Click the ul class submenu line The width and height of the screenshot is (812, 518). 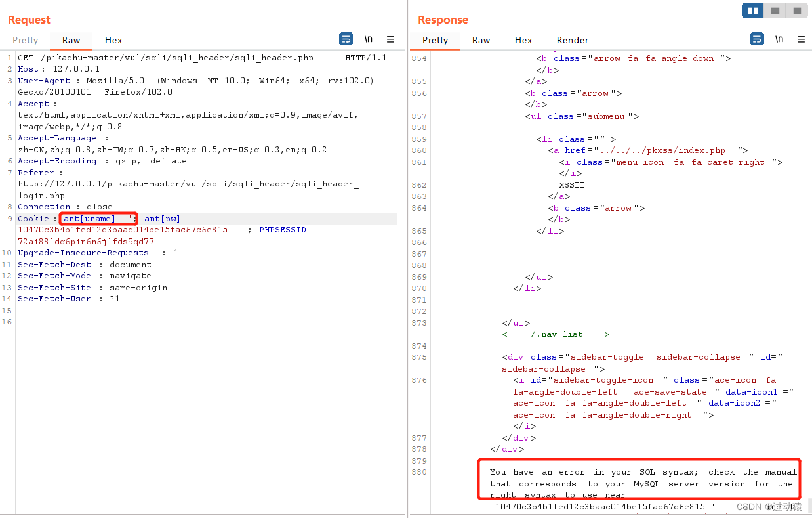(x=582, y=116)
